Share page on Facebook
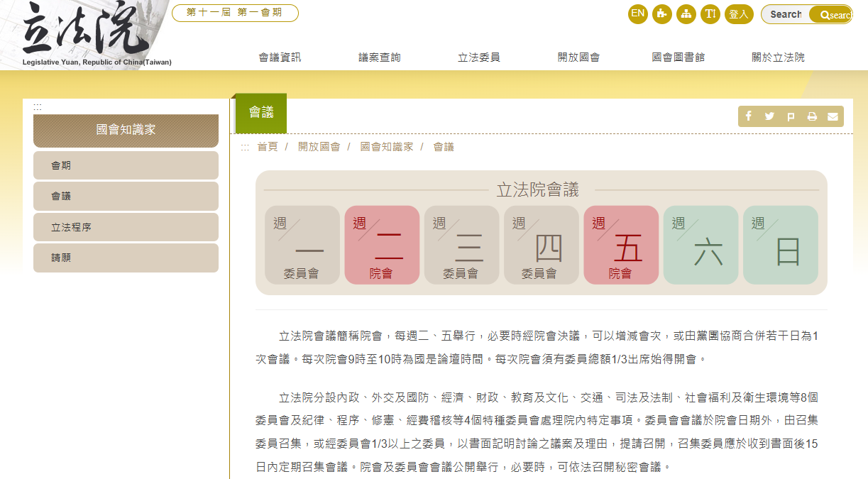This screenshot has width=868, height=479. [x=749, y=116]
